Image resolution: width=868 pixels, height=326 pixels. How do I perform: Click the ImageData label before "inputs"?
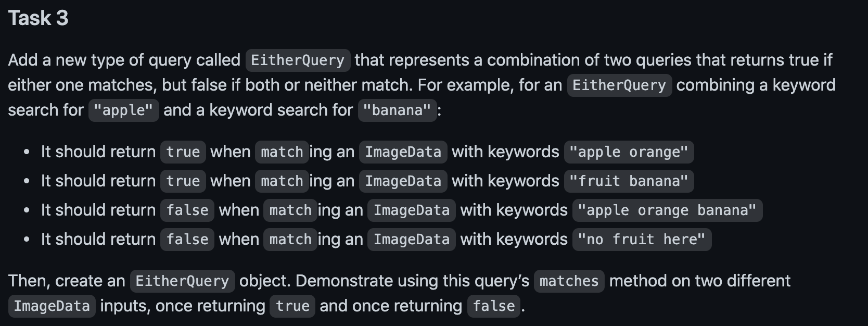coord(52,306)
